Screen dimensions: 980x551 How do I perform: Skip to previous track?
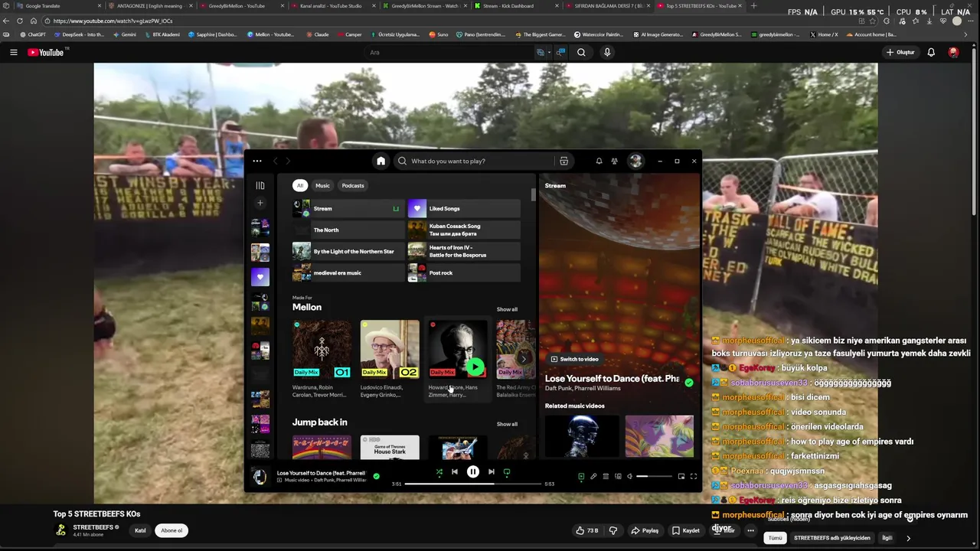(x=455, y=472)
